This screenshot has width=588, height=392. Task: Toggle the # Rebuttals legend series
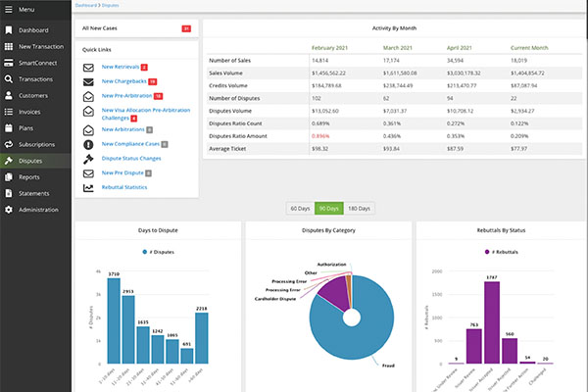click(x=501, y=252)
